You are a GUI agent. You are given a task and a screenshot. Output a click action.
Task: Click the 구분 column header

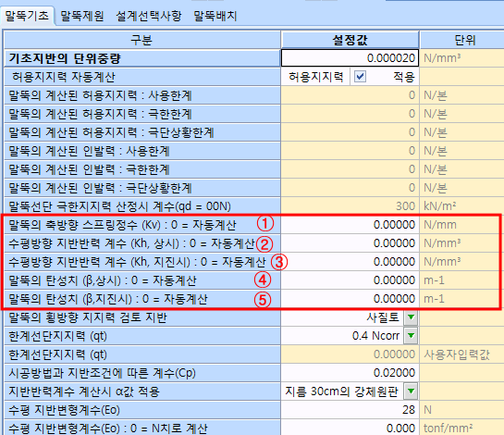[x=141, y=40]
